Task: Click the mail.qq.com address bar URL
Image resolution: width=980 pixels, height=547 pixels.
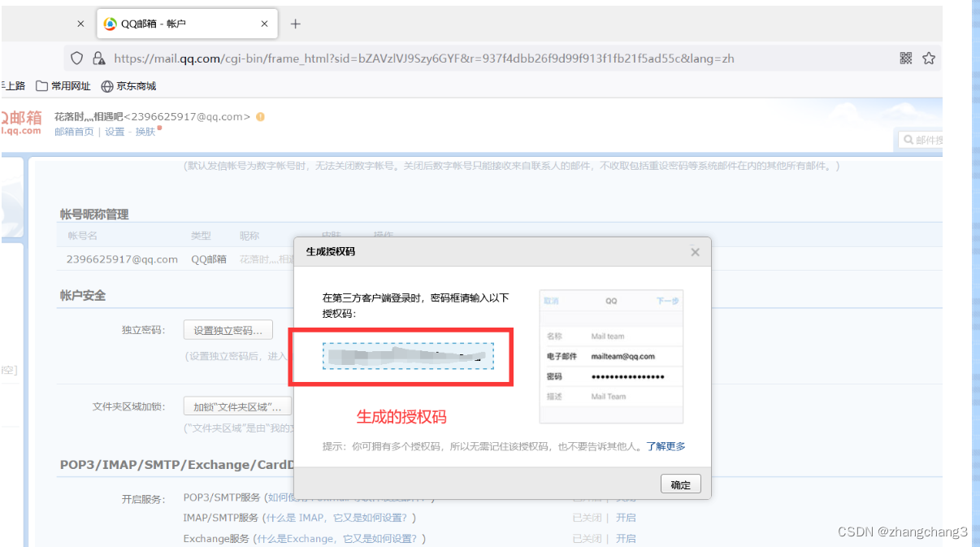Action: (424, 59)
